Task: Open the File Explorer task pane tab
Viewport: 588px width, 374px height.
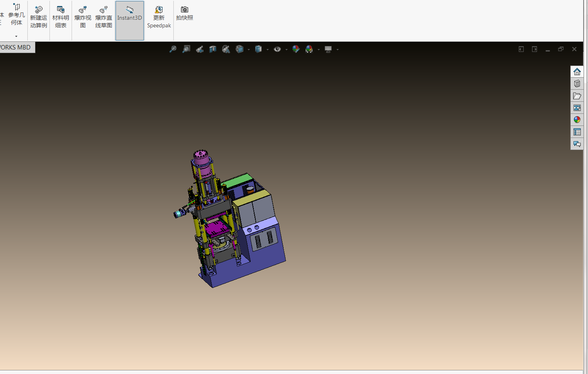Action: click(577, 96)
